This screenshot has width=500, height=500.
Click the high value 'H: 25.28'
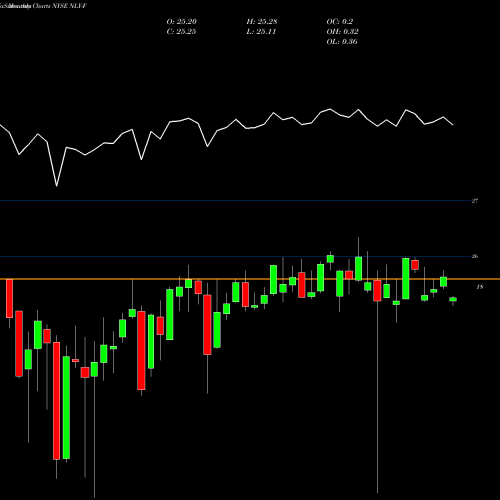(x=262, y=22)
